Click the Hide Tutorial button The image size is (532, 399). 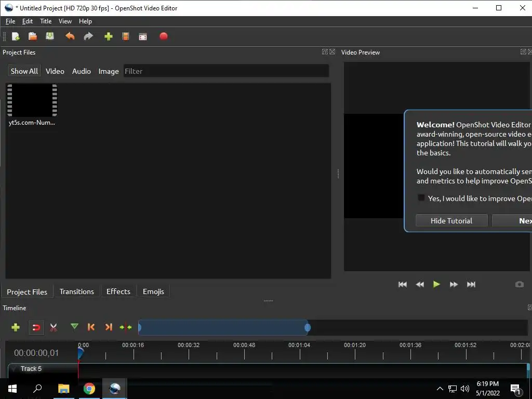click(451, 220)
